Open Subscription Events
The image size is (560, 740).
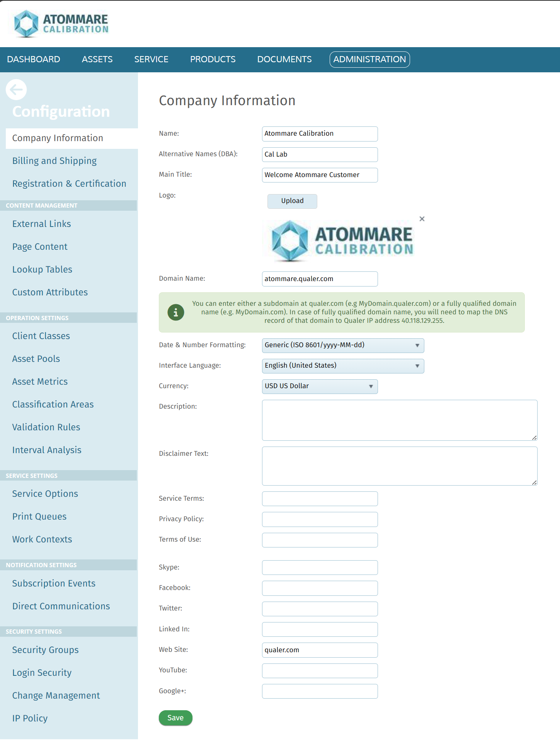coord(54,583)
